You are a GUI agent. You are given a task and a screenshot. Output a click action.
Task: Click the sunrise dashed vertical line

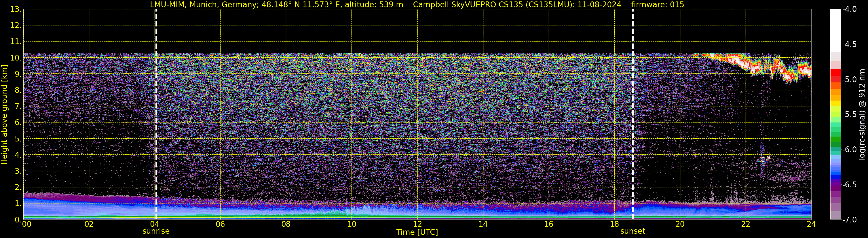pos(156,114)
